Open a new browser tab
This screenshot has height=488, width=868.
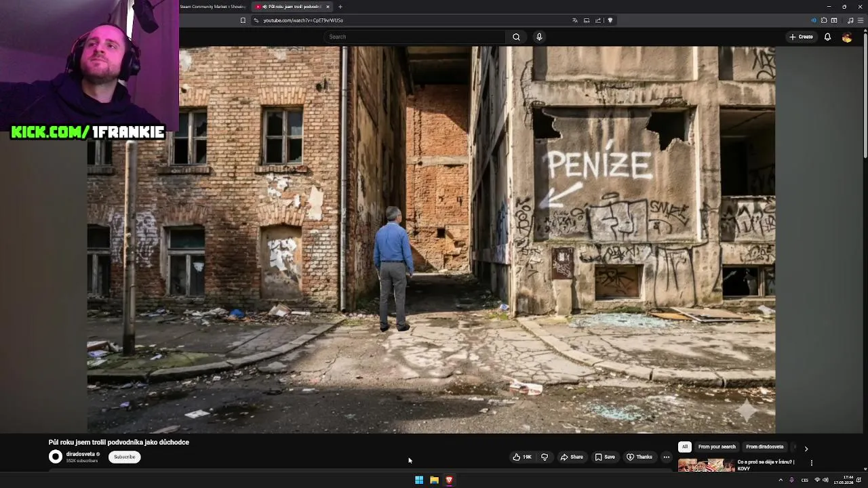pyautogui.click(x=340, y=6)
